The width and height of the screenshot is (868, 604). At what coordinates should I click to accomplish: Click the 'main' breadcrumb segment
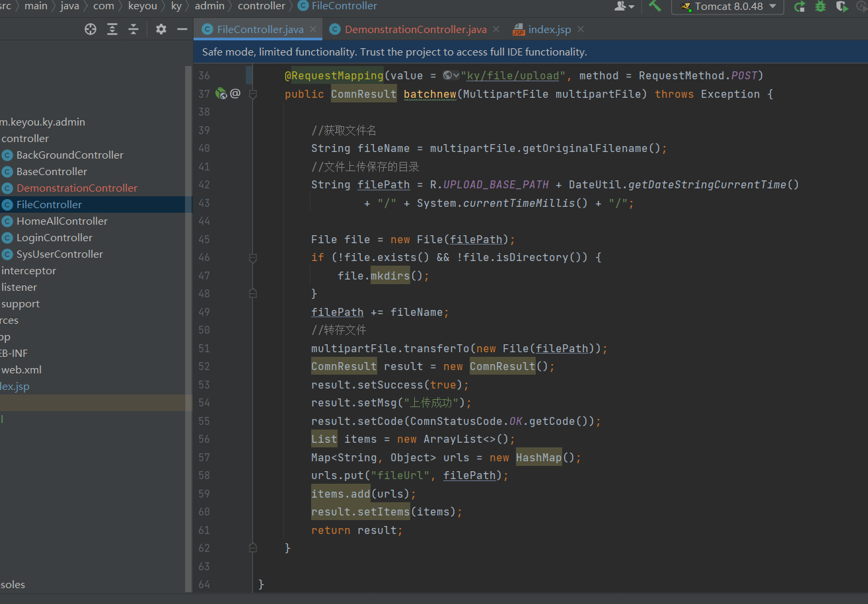click(36, 6)
